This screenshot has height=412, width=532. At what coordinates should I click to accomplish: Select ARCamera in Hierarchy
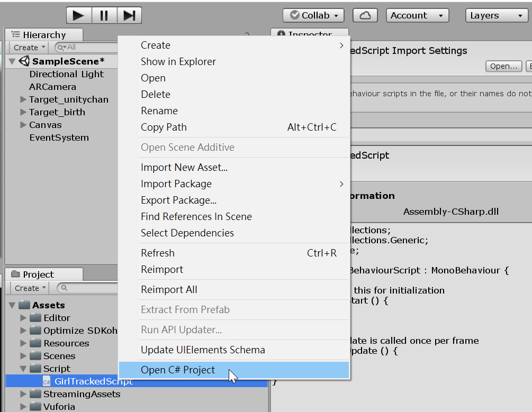click(x=52, y=87)
